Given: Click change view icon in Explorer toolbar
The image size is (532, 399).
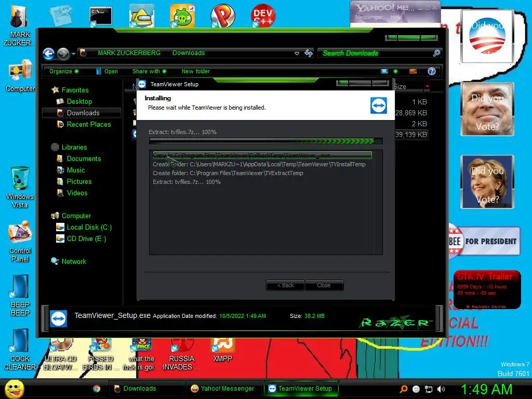Looking at the screenshot, I should 384,71.
